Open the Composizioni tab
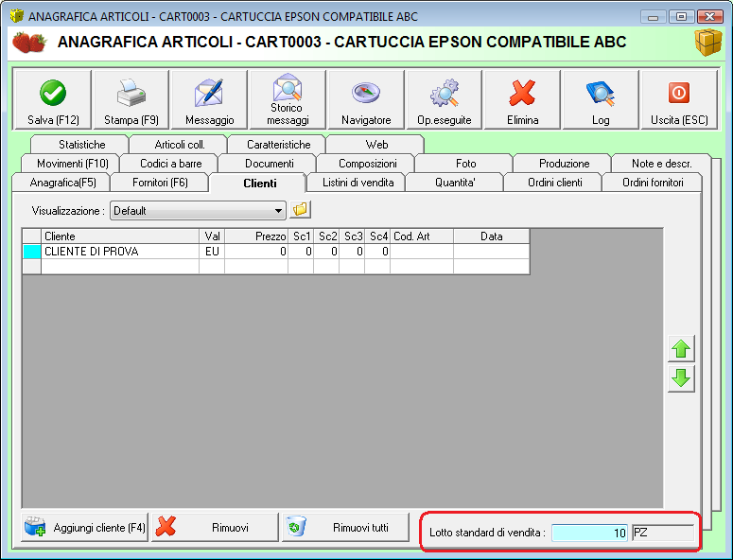This screenshot has width=733, height=560. pos(367,164)
